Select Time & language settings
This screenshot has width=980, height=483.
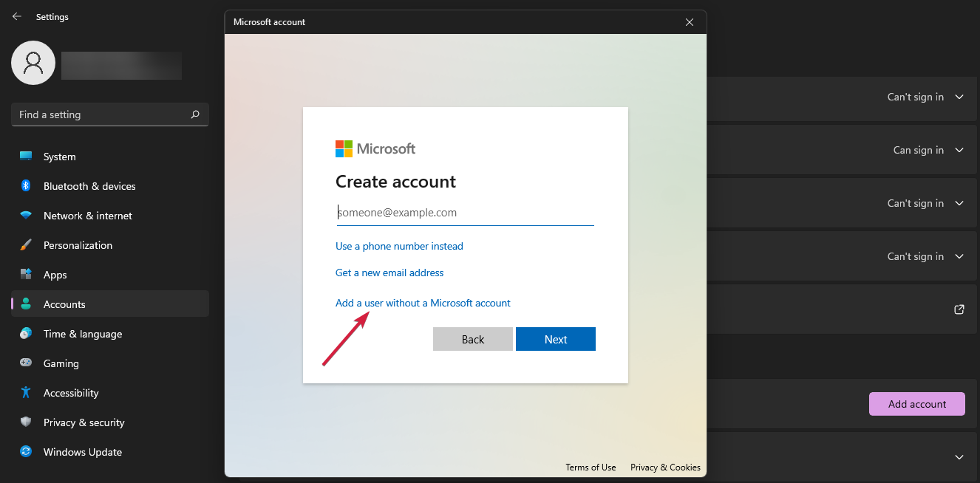coord(82,333)
